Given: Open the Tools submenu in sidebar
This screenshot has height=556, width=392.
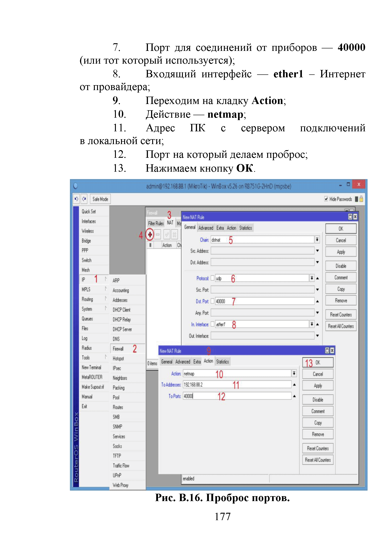Looking at the screenshot, I should (x=94, y=357).
